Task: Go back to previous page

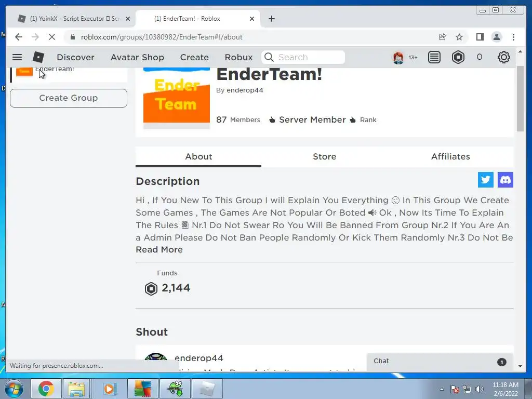Action: pyautogui.click(x=19, y=37)
